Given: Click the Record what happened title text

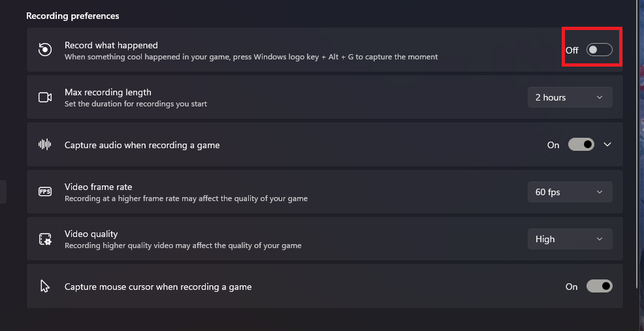Looking at the screenshot, I should pyautogui.click(x=111, y=46).
